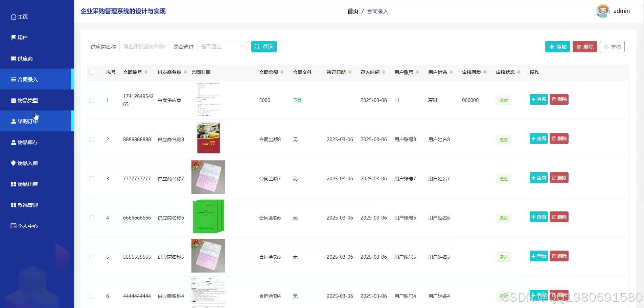Screen dimensions: 644x308
Task: Select the 物品入库 stock-in icon
Action: pyautogui.click(x=13, y=163)
